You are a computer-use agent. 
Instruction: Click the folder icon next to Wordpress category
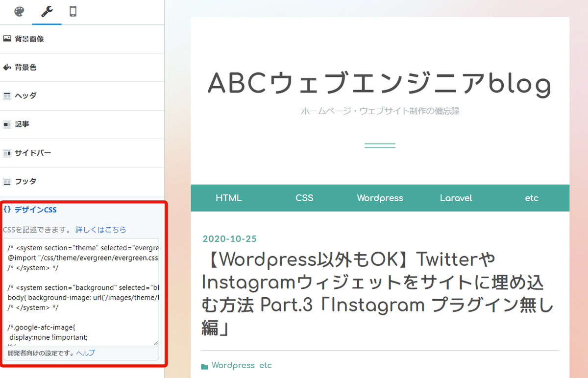click(x=204, y=365)
